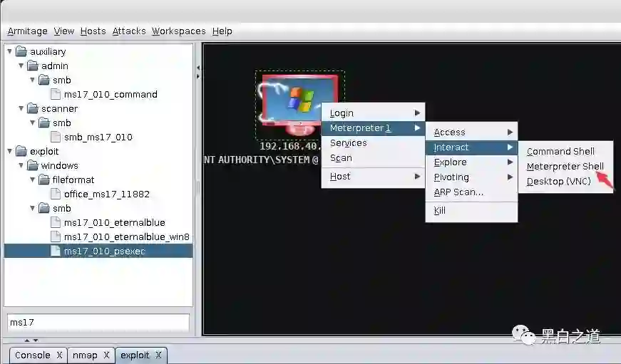Click the auxiliary folder icon

coord(21,51)
